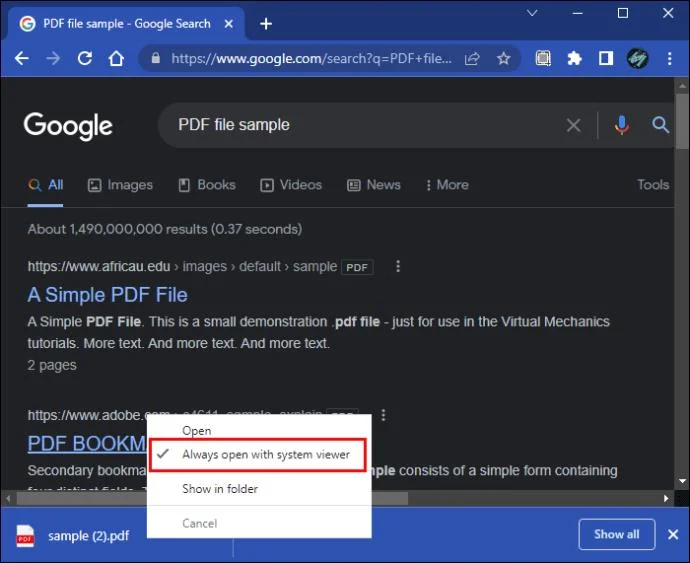
Task: Click the results count text
Action: click(165, 229)
